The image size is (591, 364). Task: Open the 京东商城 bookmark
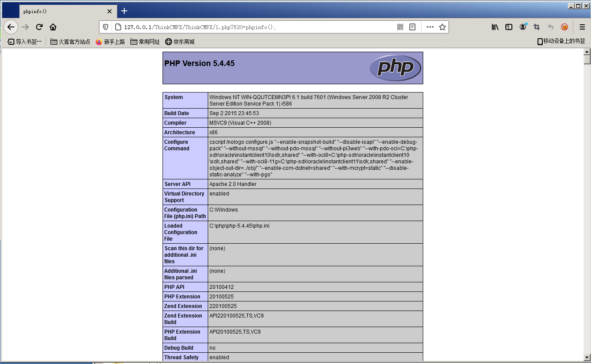180,42
